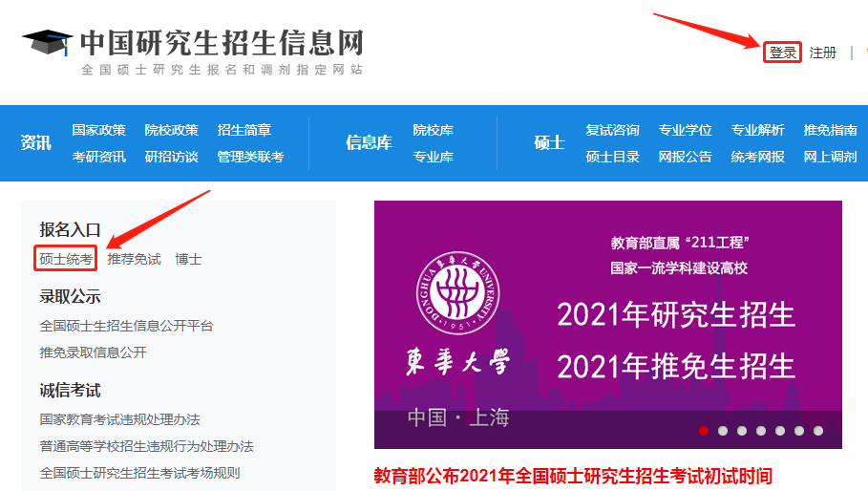Viewport: 868px width, 491px height.
Task: Open the 注册 registration link
Action: coord(822,53)
